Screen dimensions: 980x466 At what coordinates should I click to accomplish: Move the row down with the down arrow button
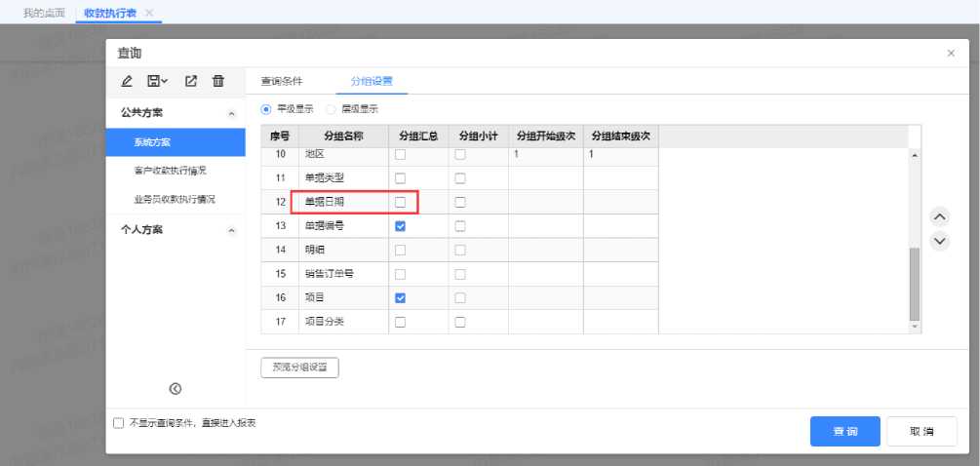tap(940, 241)
